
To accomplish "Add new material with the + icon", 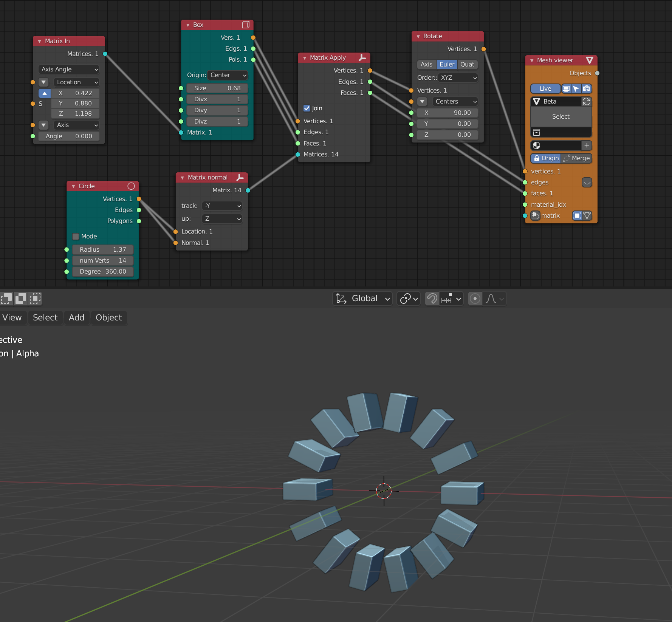I will [587, 145].
